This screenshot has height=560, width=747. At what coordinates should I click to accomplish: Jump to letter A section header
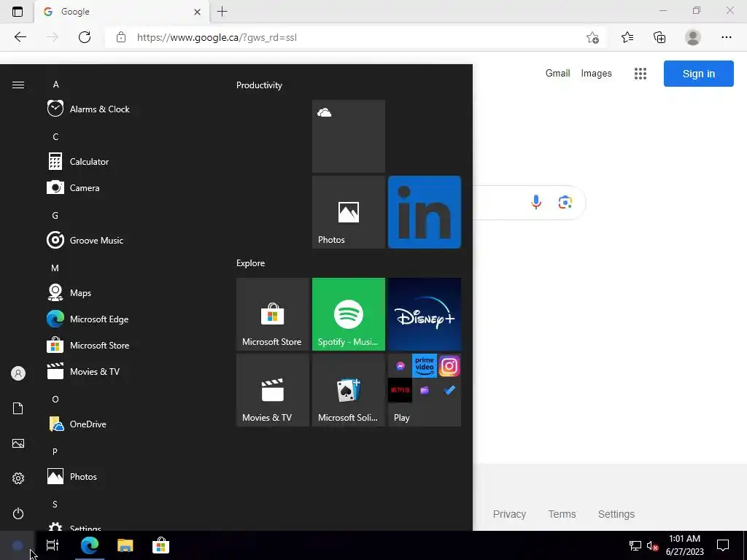coord(55,85)
